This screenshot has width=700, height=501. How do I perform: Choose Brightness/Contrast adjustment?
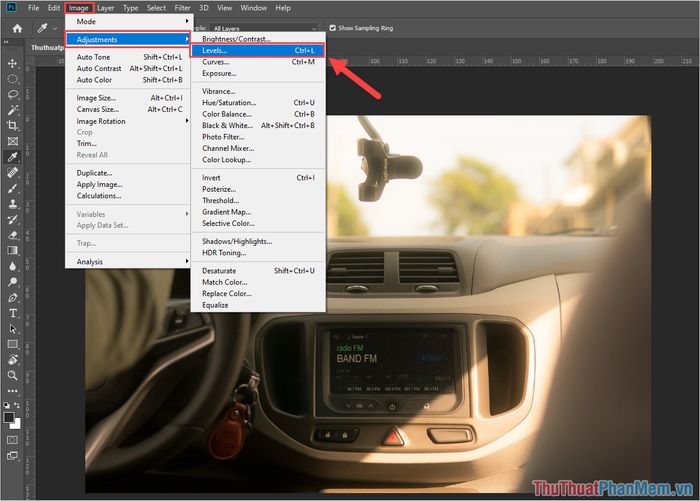point(258,39)
